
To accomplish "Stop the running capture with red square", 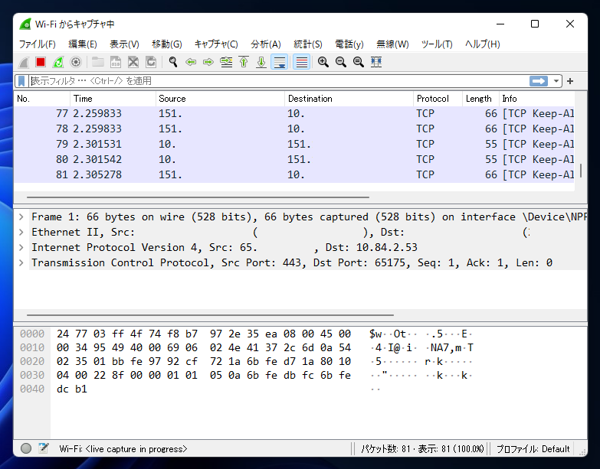I will tap(41, 62).
